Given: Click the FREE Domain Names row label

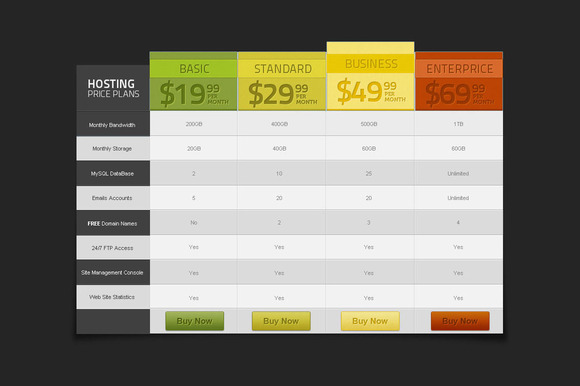Looking at the screenshot, I should tap(112, 223).
